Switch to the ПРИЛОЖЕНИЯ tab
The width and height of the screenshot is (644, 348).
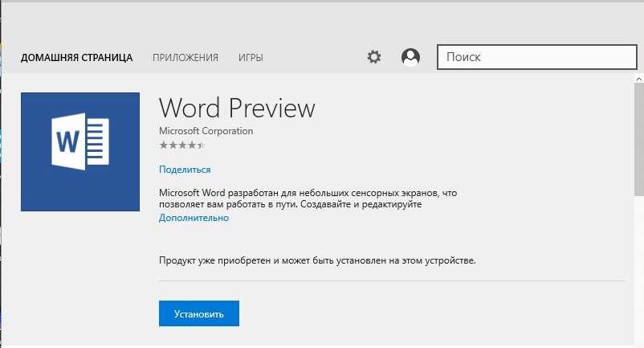pos(185,58)
